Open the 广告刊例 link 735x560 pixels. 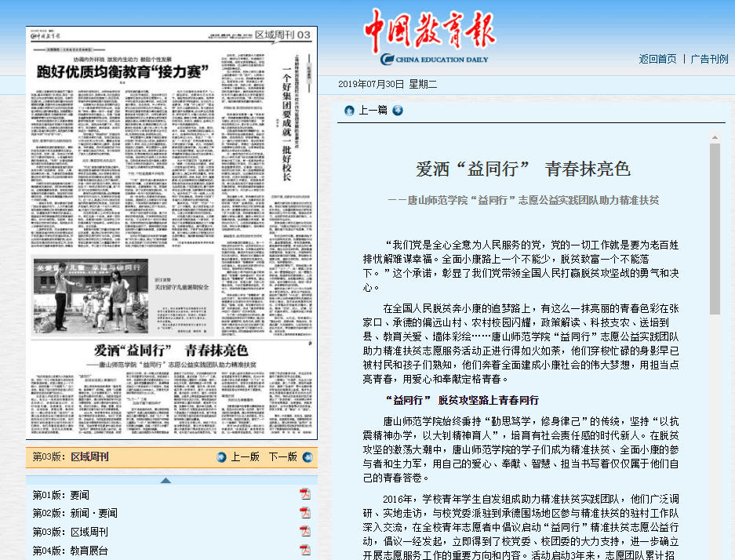[x=709, y=59]
